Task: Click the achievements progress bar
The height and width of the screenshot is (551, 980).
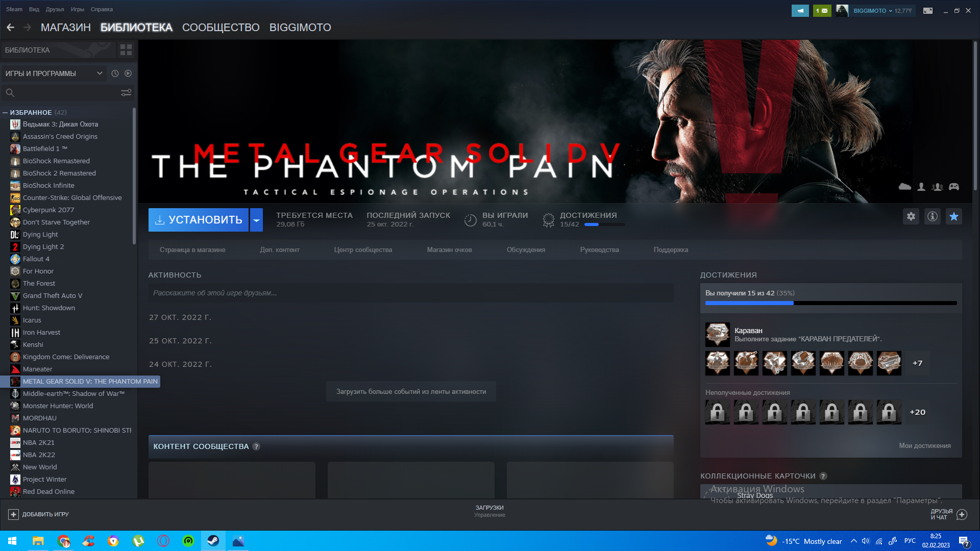Action: coord(831,303)
